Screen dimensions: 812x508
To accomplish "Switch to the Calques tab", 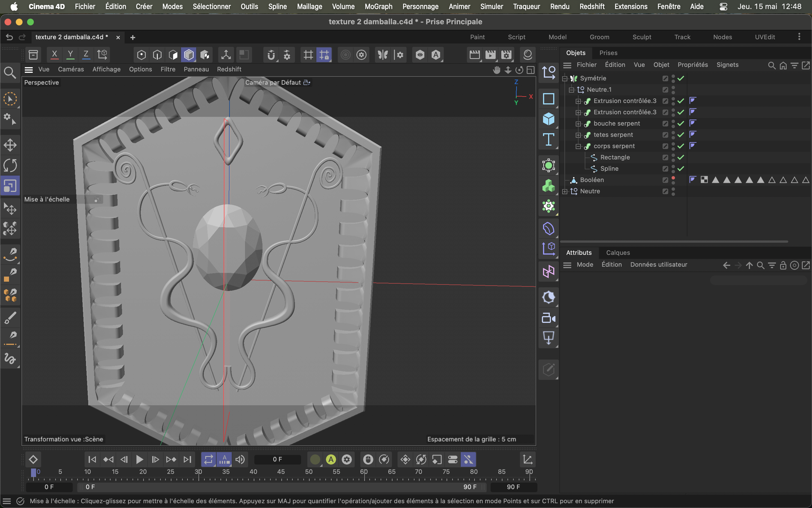I will [x=618, y=253].
